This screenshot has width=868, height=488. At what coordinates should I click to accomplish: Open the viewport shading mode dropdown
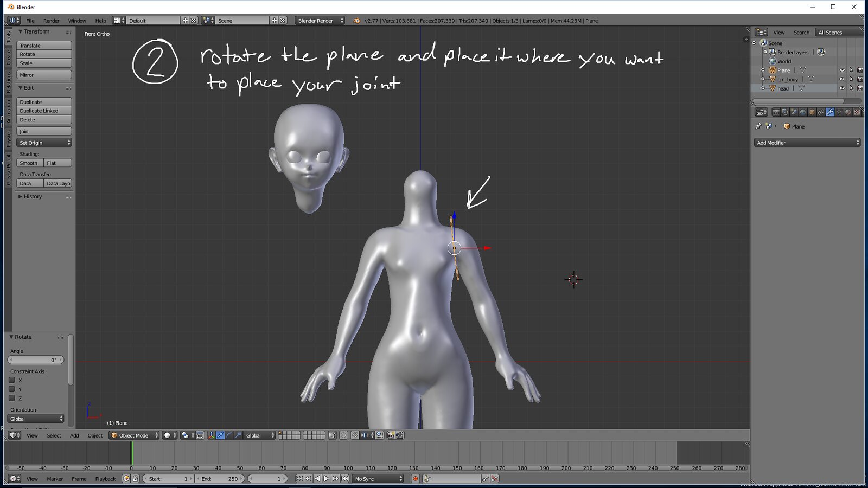(x=170, y=435)
